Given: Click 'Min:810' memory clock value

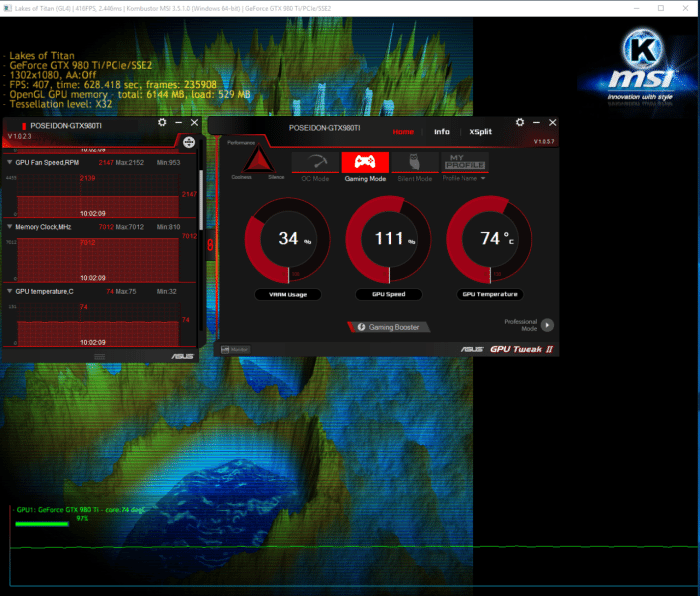Looking at the screenshot, I should point(168,227).
